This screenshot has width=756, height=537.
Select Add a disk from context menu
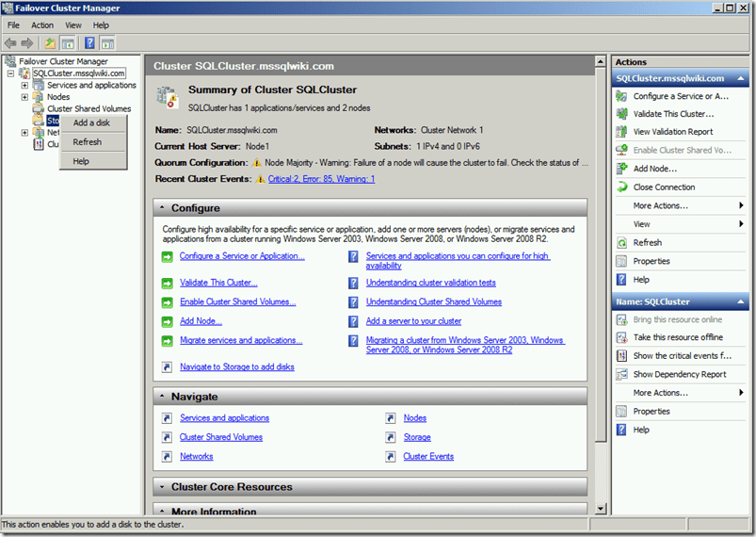tap(91, 122)
